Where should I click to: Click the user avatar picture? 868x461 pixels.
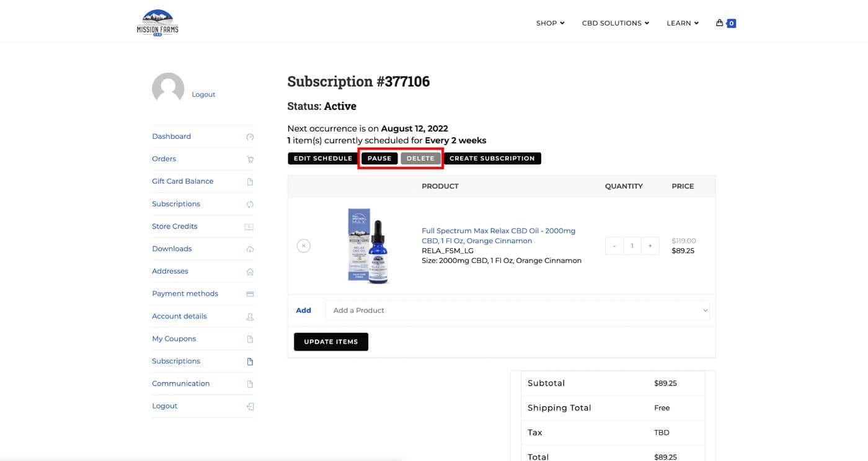click(x=168, y=89)
